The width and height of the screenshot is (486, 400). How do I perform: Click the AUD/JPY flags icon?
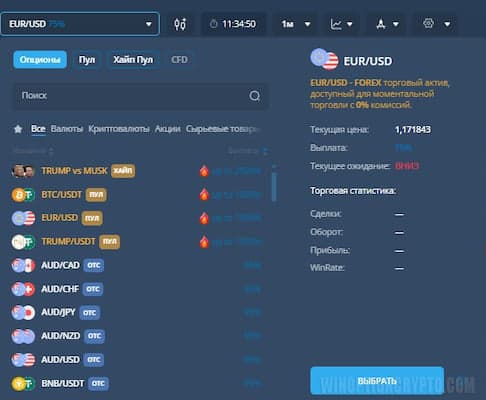(23, 313)
